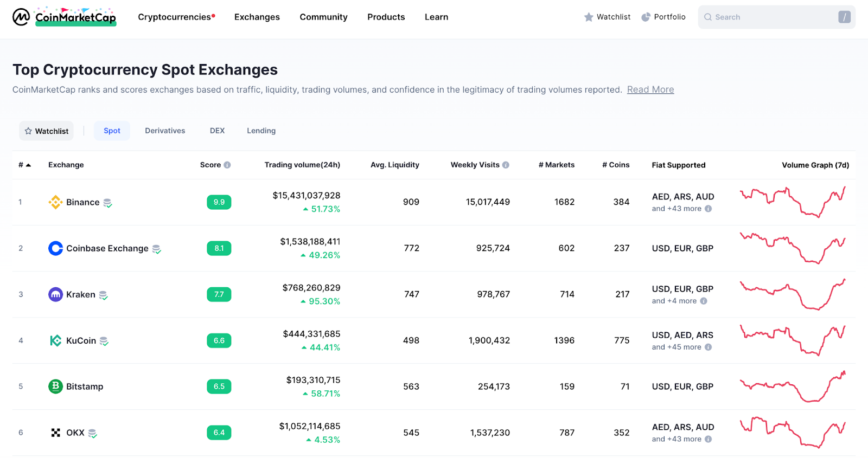Sort table by rank number column

(24, 165)
